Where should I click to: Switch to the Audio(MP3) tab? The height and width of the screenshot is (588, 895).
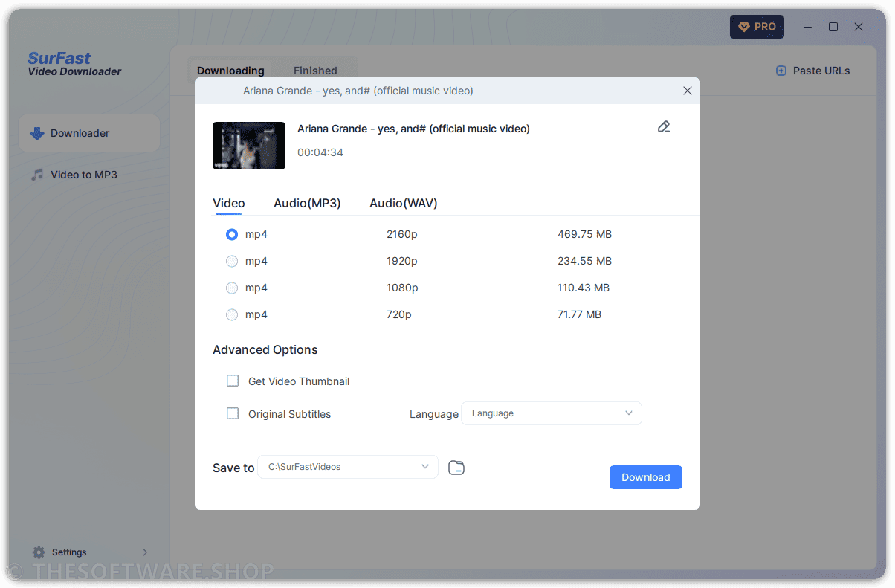pyautogui.click(x=307, y=203)
